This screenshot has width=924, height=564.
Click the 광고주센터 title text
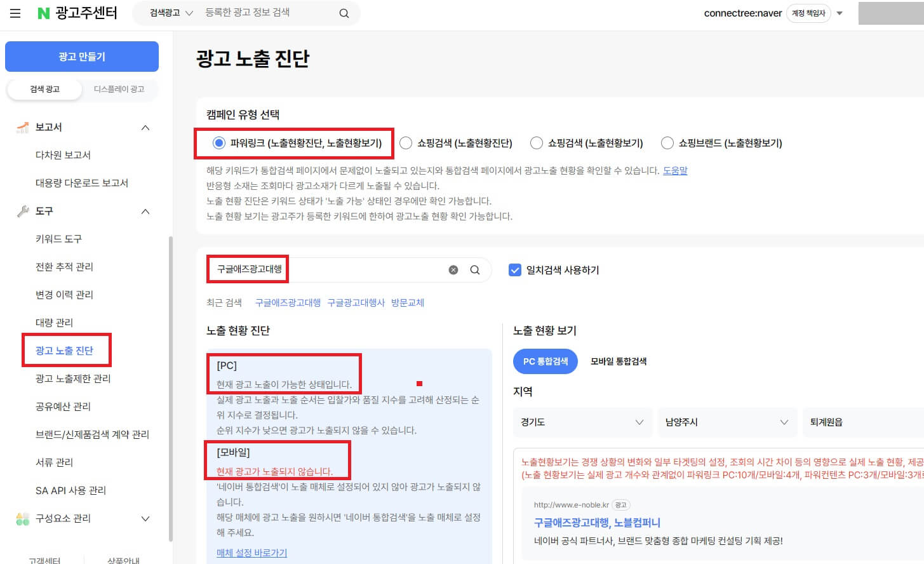[86, 13]
